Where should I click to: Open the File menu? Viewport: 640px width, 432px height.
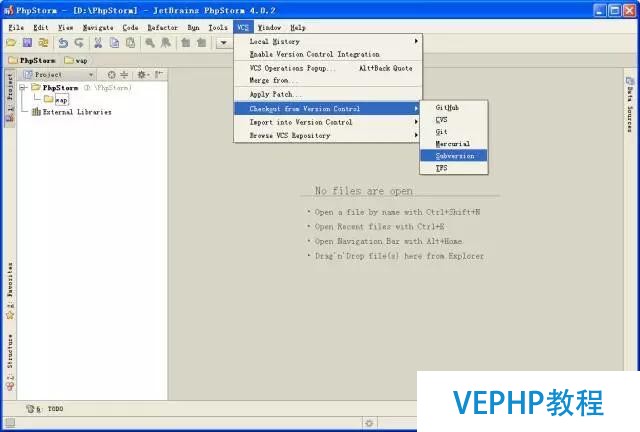click(x=16, y=27)
